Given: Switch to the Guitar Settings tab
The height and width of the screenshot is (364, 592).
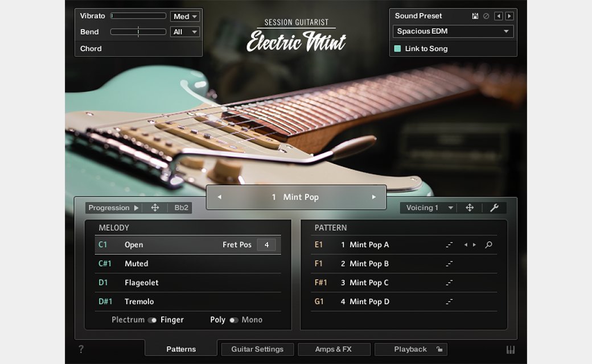Looking at the screenshot, I should coord(257,349).
